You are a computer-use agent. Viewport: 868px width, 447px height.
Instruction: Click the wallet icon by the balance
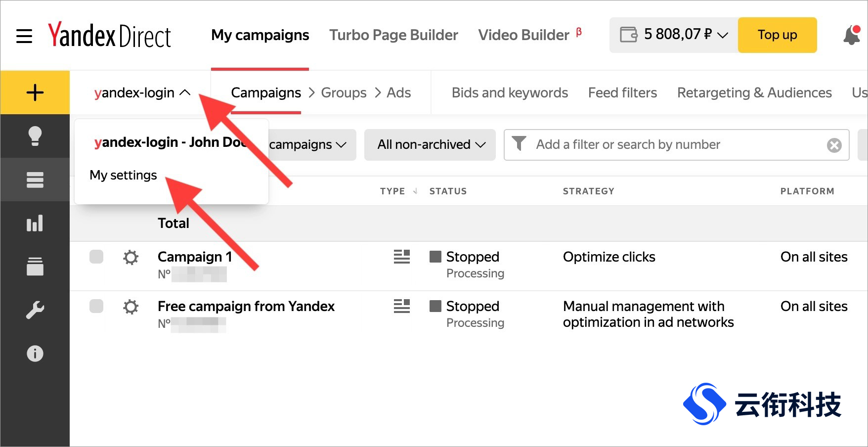tap(629, 35)
